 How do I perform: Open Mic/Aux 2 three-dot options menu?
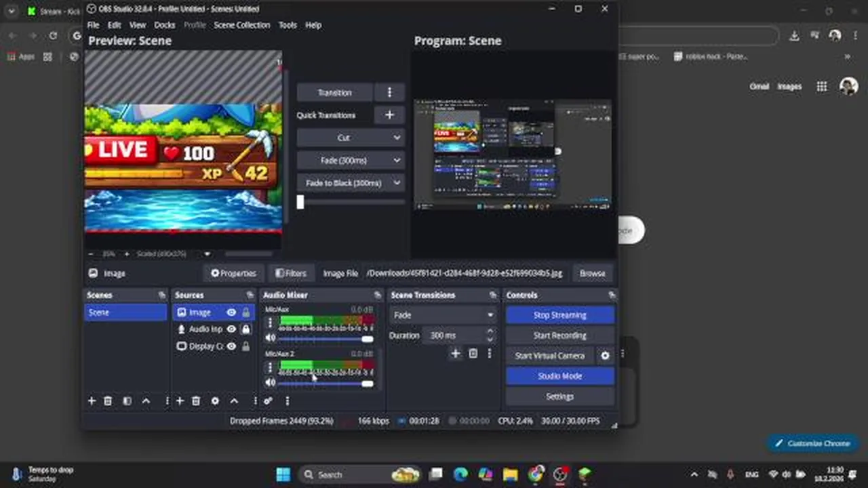point(270,367)
